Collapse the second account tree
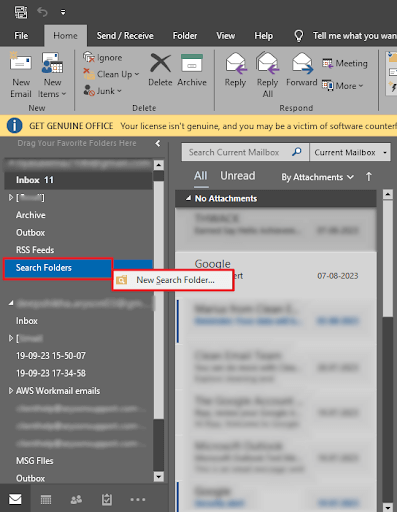This screenshot has height=512, width=397. [x=11, y=303]
